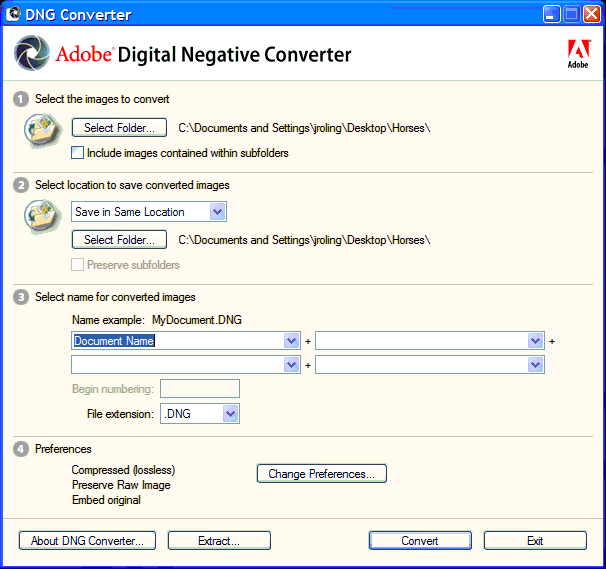Click into the Document Name text field
This screenshot has height=569, width=606.
coord(175,341)
